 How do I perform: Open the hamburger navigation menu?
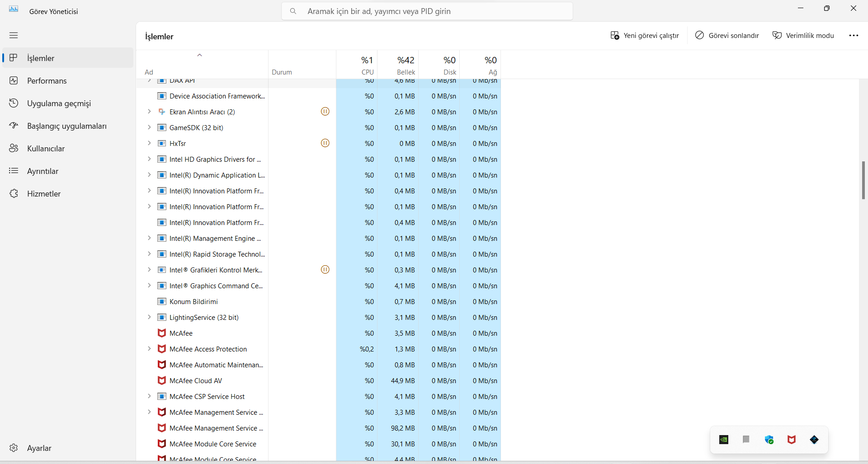point(14,35)
